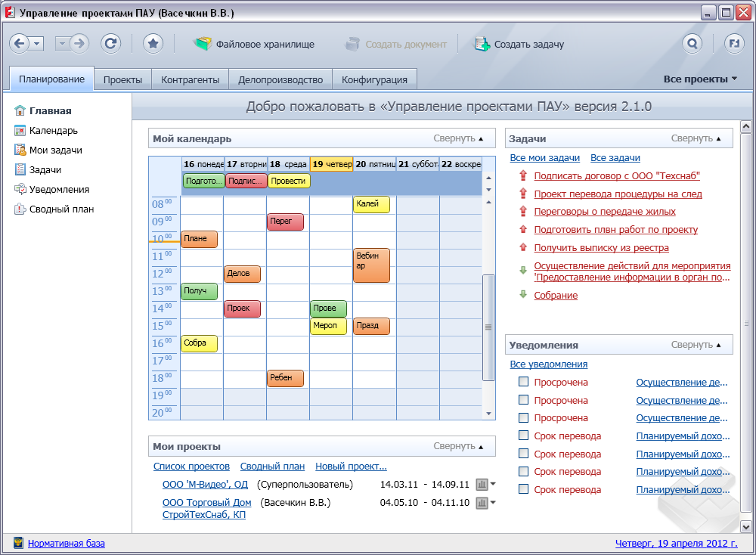Check the first Просрочена notification checkbox

[523, 382]
